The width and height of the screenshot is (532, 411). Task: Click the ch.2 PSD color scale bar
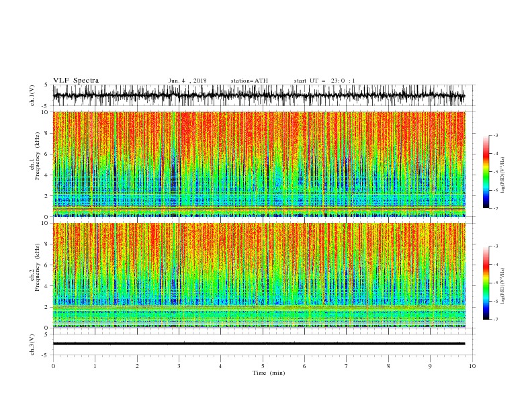click(x=486, y=283)
